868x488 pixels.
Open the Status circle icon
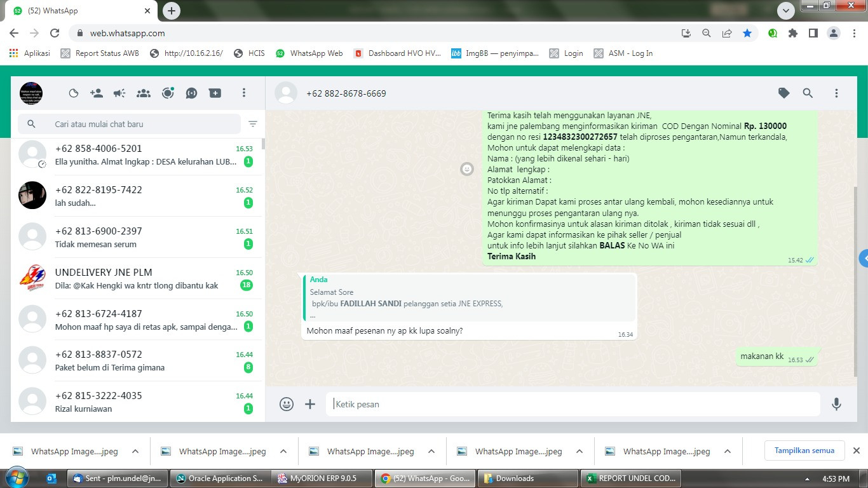168,93
